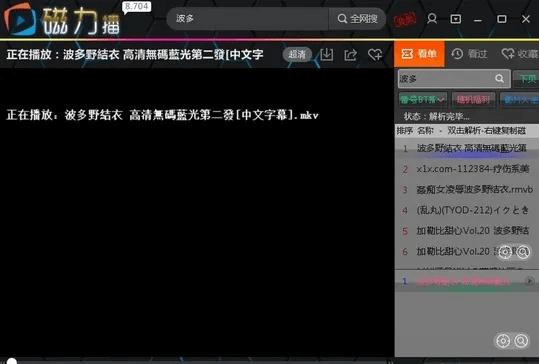
Task: Switch to the 看单 tab
Action: click(419, 54)
